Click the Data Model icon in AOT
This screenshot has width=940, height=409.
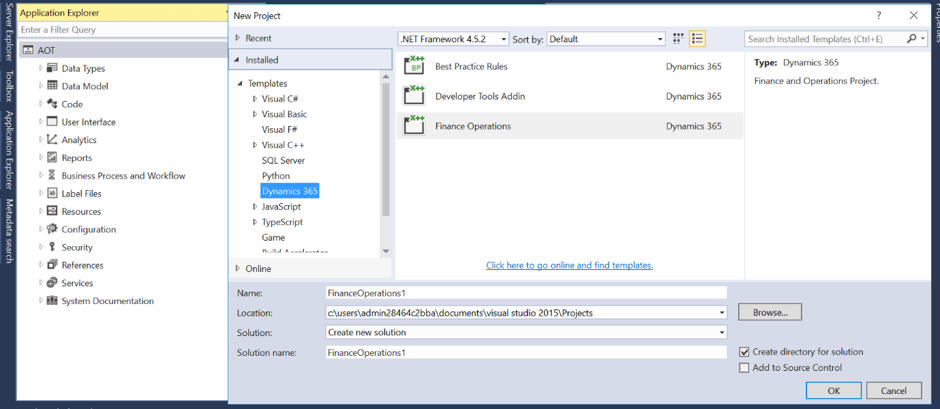(x=52, y=86)
